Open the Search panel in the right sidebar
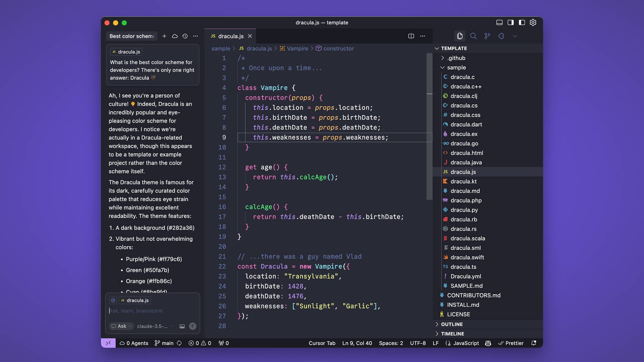Viewport: 644px width, 362px height. 473,36
